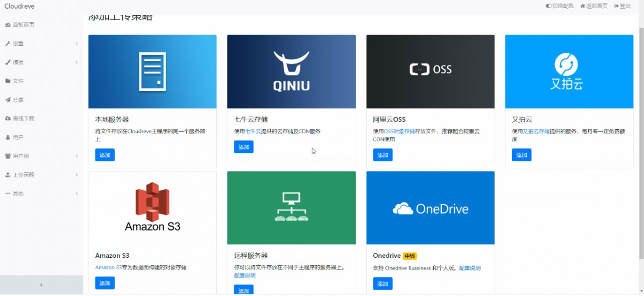This screenshot has height=296, width=644.
Task: Select the Cloudreve title in the header
Action: click(19, 6)
